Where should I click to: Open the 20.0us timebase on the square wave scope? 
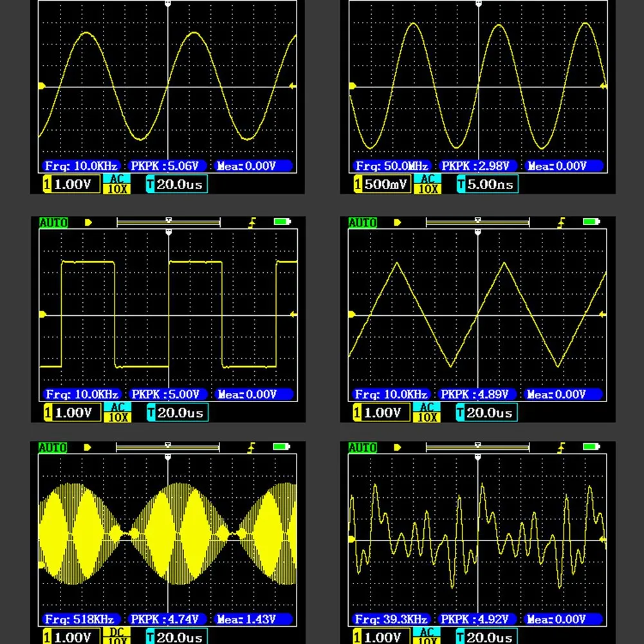(178, 412)
